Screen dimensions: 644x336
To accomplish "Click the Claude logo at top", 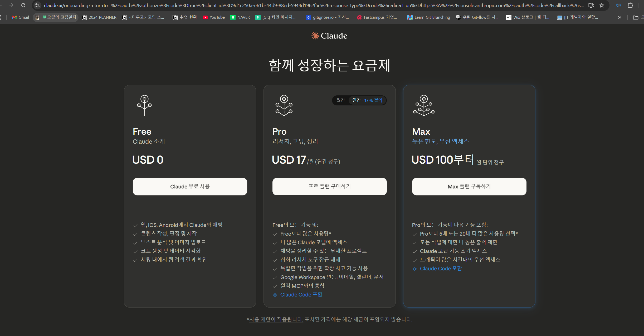I will coord(329,36).
